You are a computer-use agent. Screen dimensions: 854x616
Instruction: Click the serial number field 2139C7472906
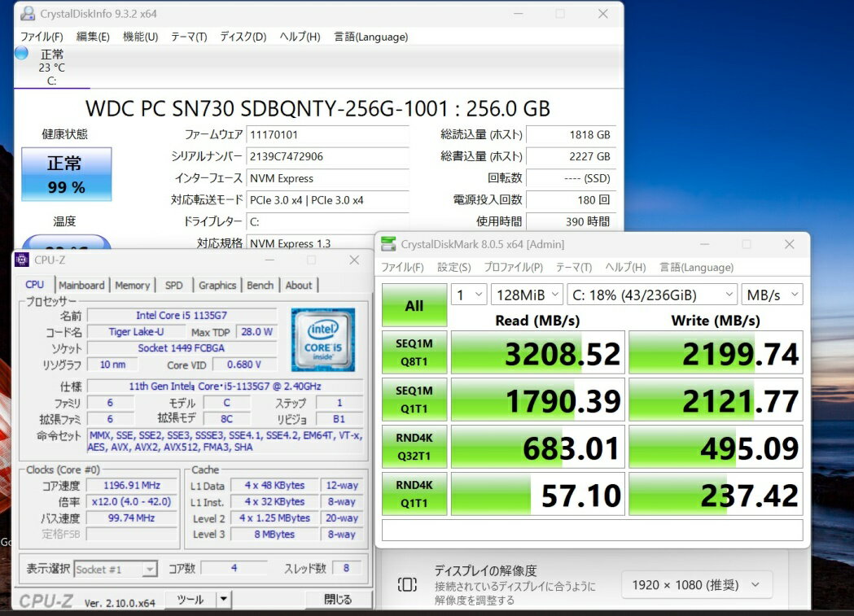coord(328,156)
